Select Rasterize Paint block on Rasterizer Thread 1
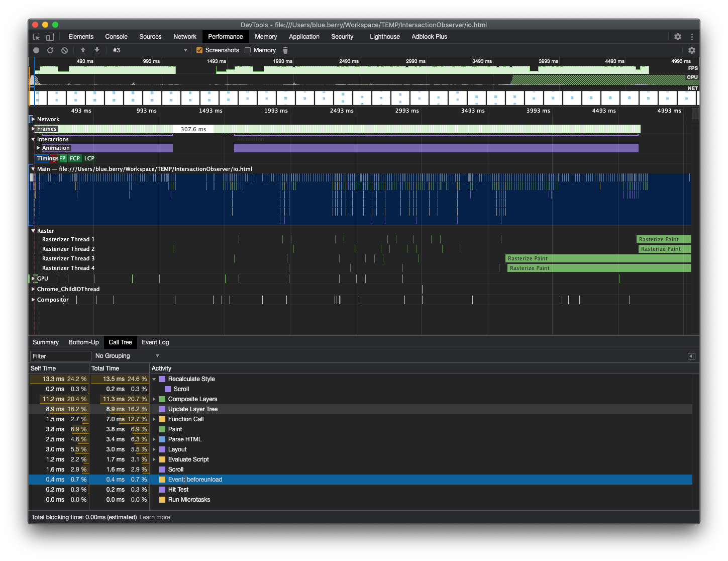728x561 pixels. coord(664,239)
